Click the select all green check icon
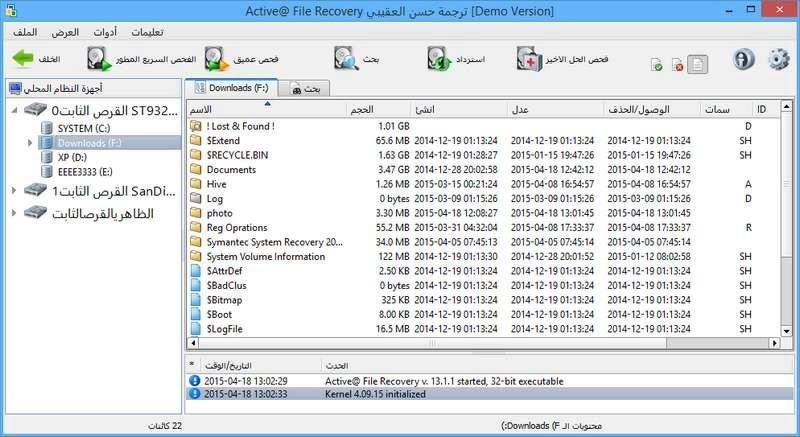800x437 pixels. pyautogui.click(x=657, y=65)
